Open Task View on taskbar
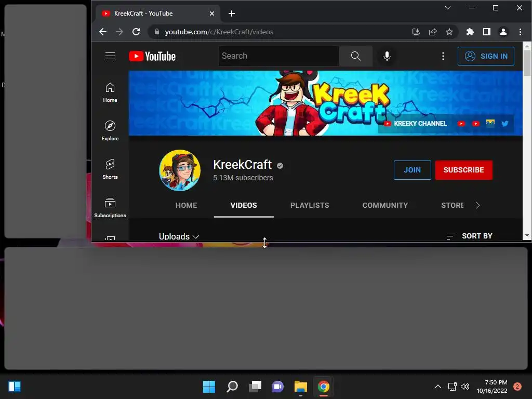The width and height of the screenshot is (532, 399). coord(255,387)
